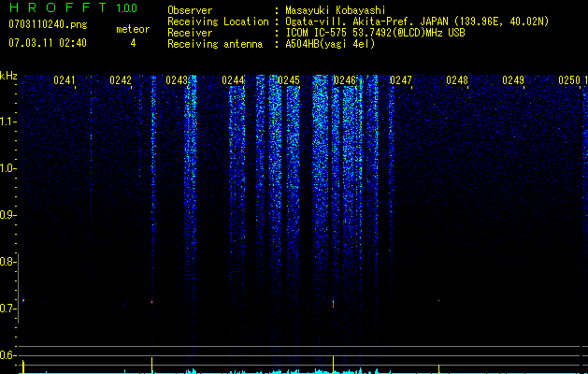Click the 0249 time marker
This screenshot has width=588, height=374.
click(513, 80)
